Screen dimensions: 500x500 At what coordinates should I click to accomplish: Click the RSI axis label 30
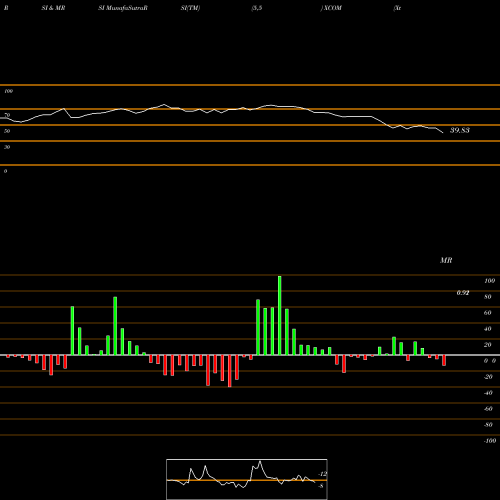click(7, 147)
